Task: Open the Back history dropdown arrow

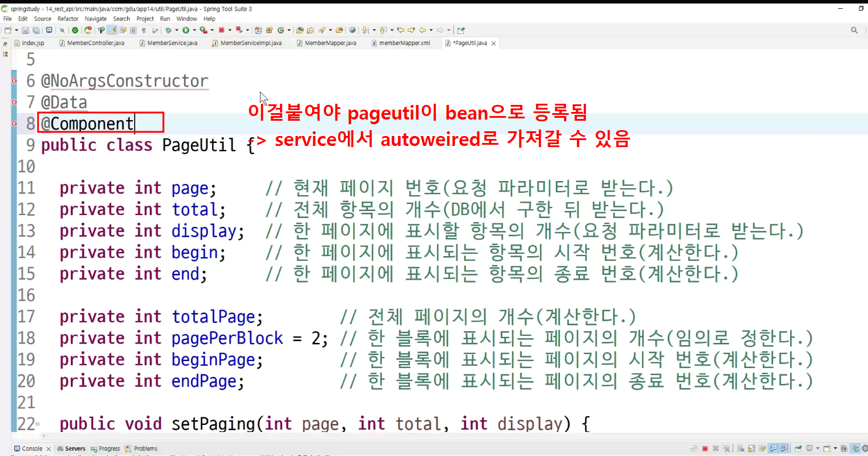Action: coord(430,30)
